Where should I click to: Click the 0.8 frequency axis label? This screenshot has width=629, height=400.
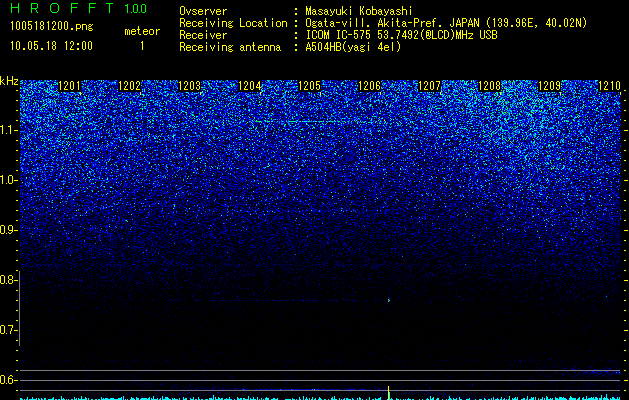8,280
